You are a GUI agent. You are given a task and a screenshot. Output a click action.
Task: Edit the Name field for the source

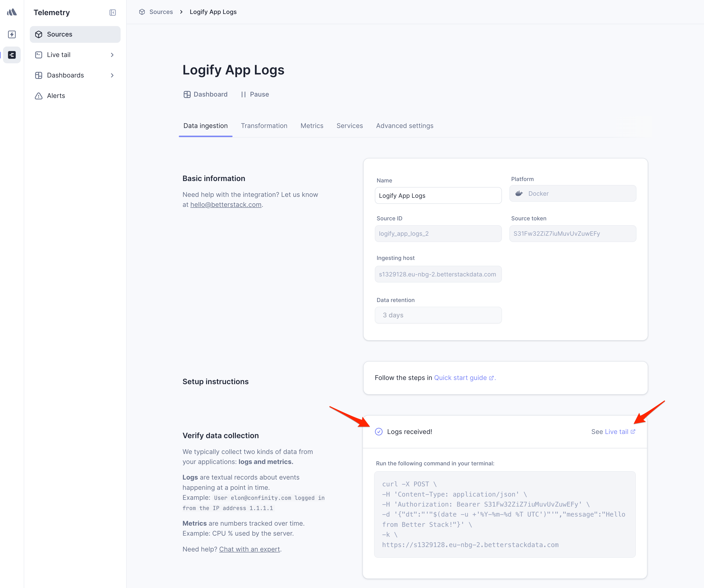tap(438, 195)
